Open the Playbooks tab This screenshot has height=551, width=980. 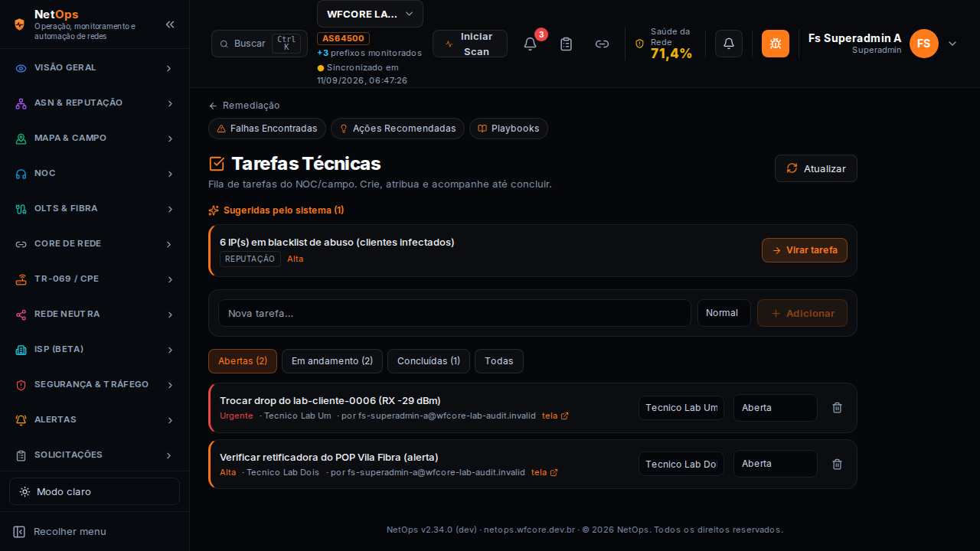pos(508,129)
